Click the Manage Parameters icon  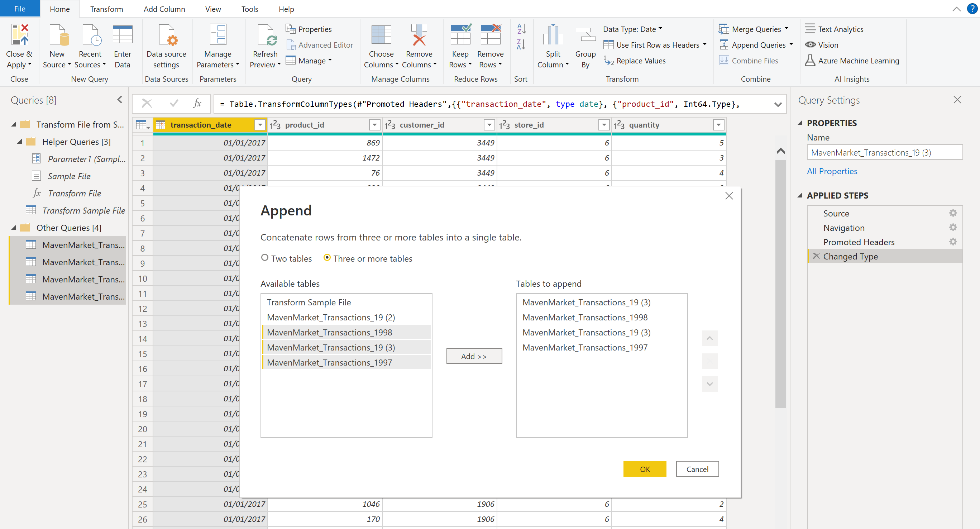218,35
